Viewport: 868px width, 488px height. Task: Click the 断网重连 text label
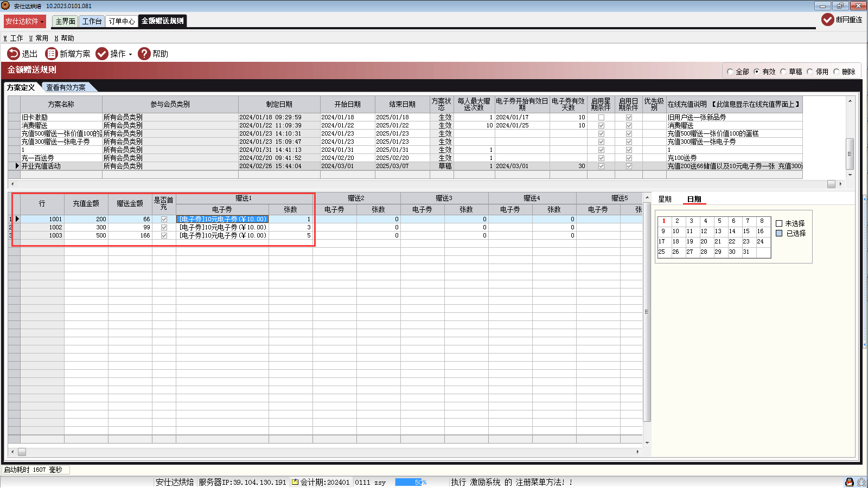849,20
